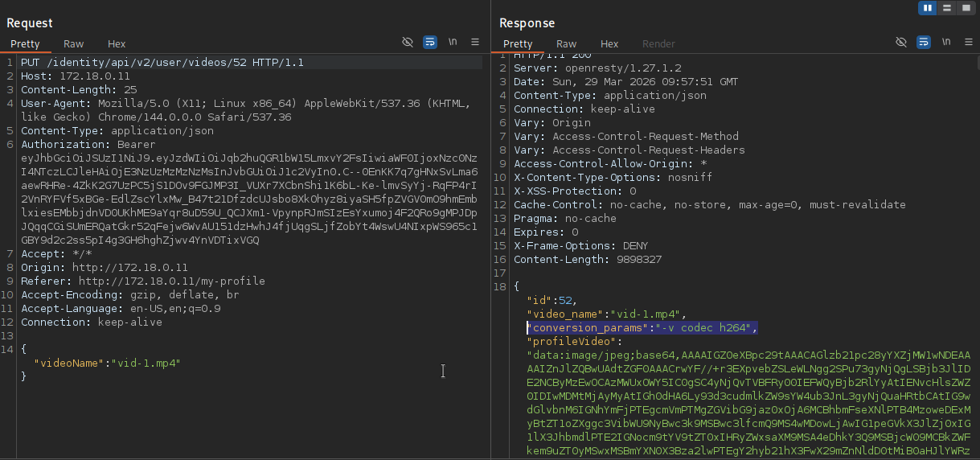This screenshot has height=460, width=980.
Task: Toggle word wrap icon in Response panel
Action: point(924,42)
